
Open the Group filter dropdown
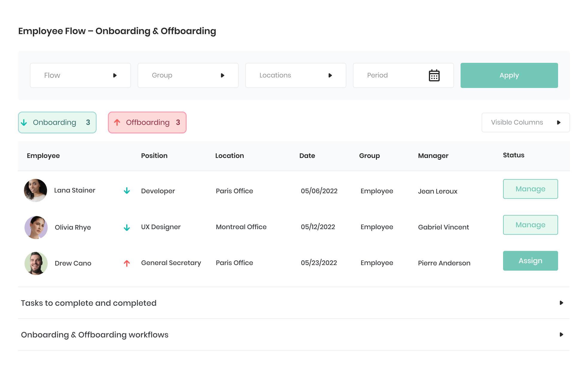tap(188, 75)
